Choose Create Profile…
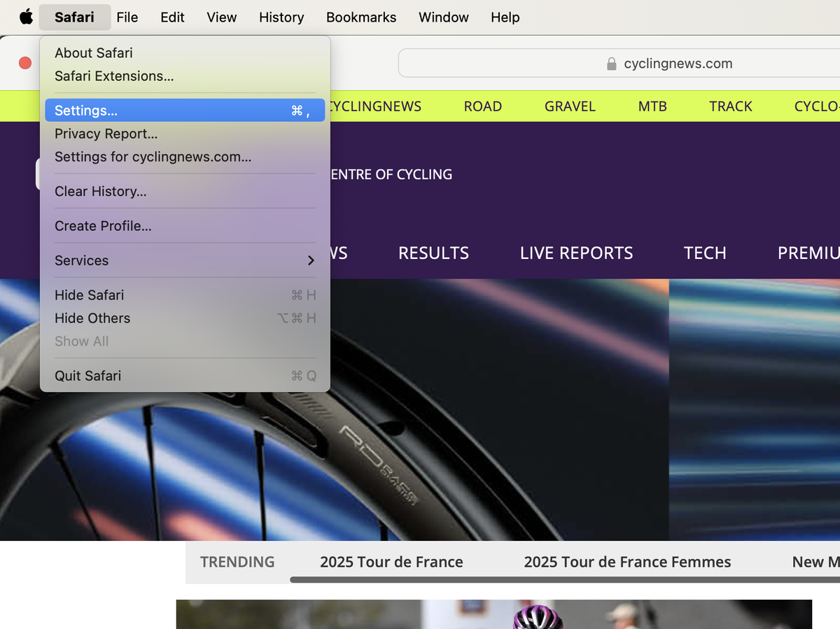The image size is (840, 629). point(185,226)
